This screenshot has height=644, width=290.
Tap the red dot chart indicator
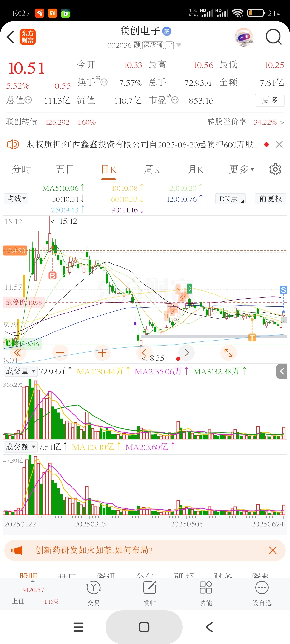click(x=178, y=359)
